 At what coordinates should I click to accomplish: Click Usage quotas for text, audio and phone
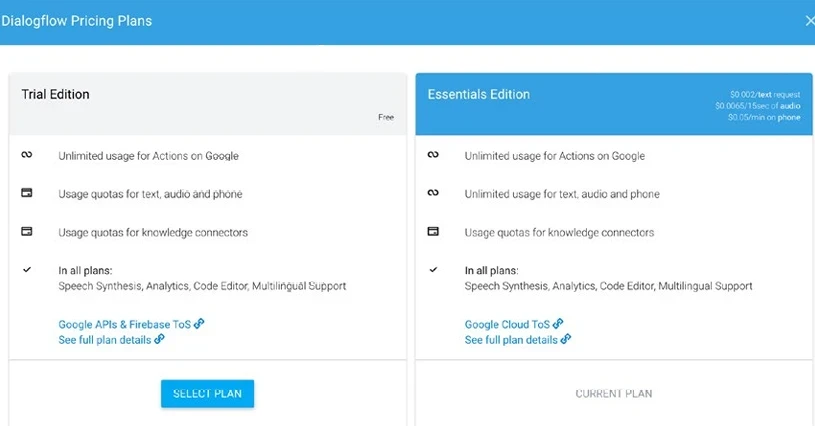tap(150, 194)
